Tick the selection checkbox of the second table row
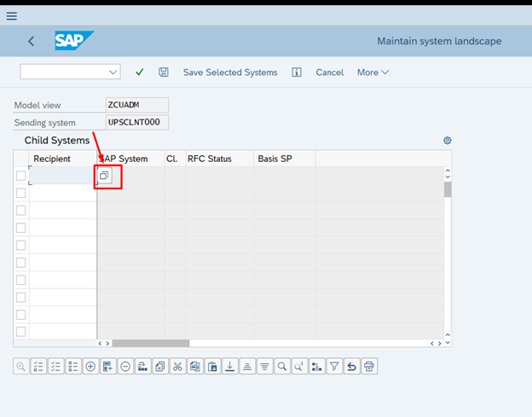 pos(21,193)
